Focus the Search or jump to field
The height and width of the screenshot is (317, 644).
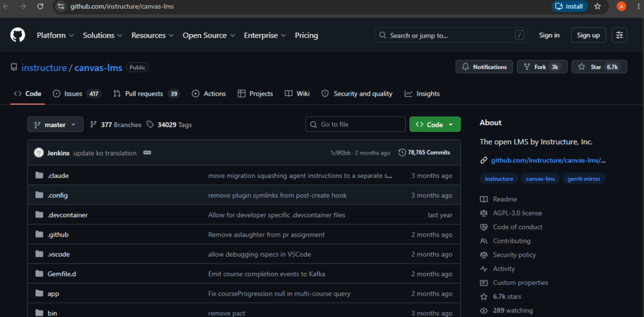tap(451, 35)
